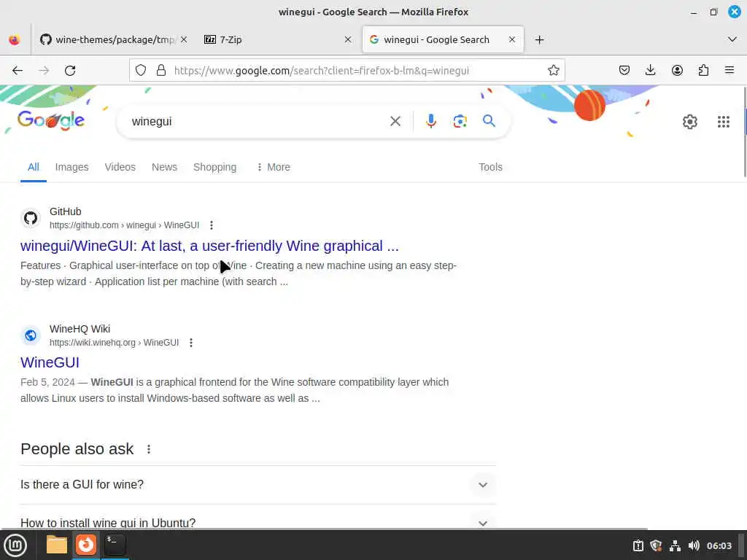This screenshot has height=560, width=747.
Task: Expand "How to install wine gui in Ubuntu?"
Action: 258,522
